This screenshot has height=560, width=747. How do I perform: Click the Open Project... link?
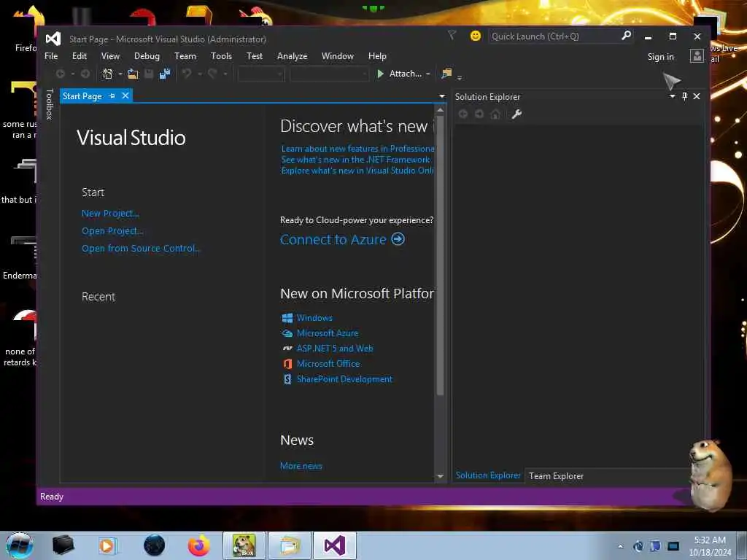(112, 231)
